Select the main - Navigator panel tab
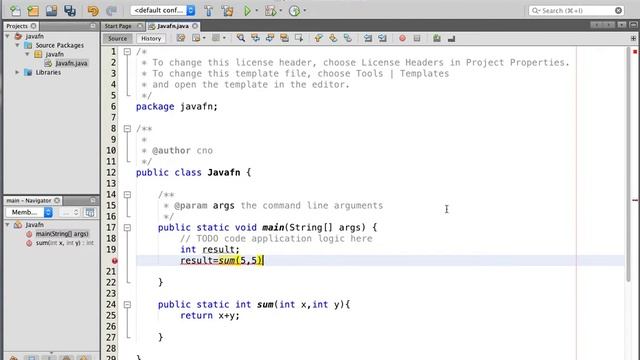 pos(29,200)
